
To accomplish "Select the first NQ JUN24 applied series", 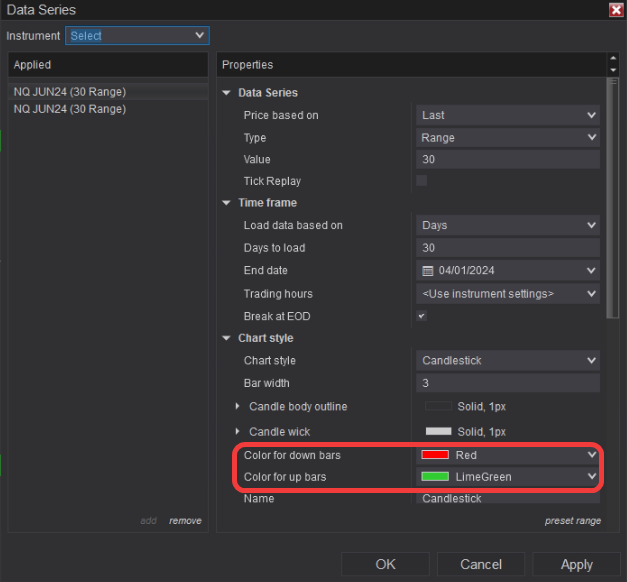I will tap(70, 91).
